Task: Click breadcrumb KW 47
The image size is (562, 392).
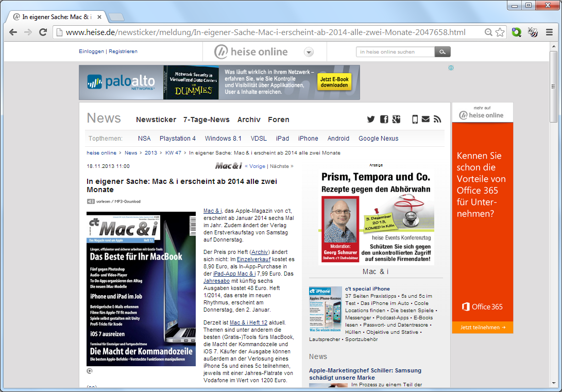Action: 173,152
